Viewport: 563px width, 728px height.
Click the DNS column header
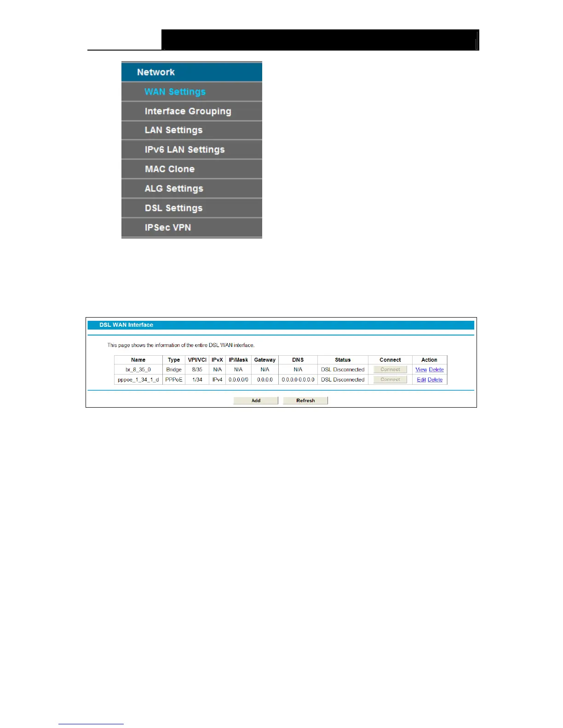(298, 360)
